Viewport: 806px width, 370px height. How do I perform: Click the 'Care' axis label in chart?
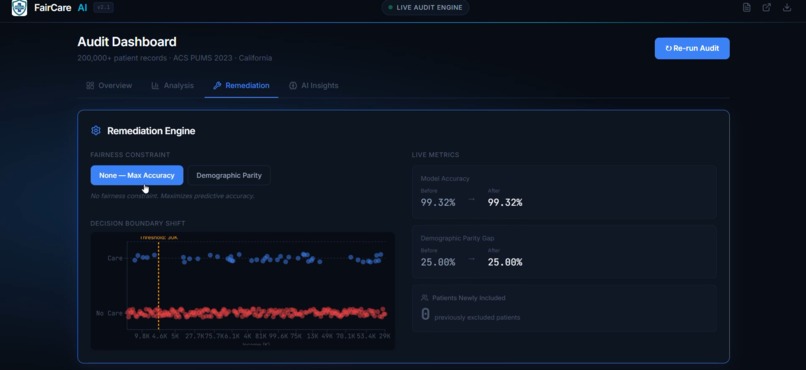coord(115,258)
